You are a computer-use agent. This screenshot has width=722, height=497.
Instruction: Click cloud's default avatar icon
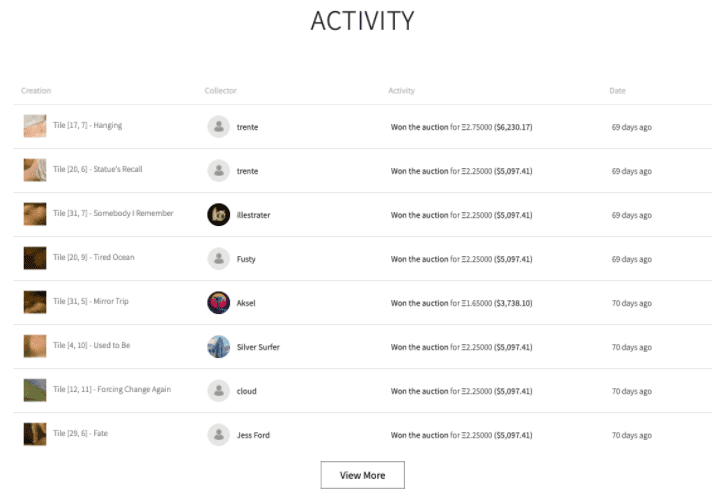218,390
